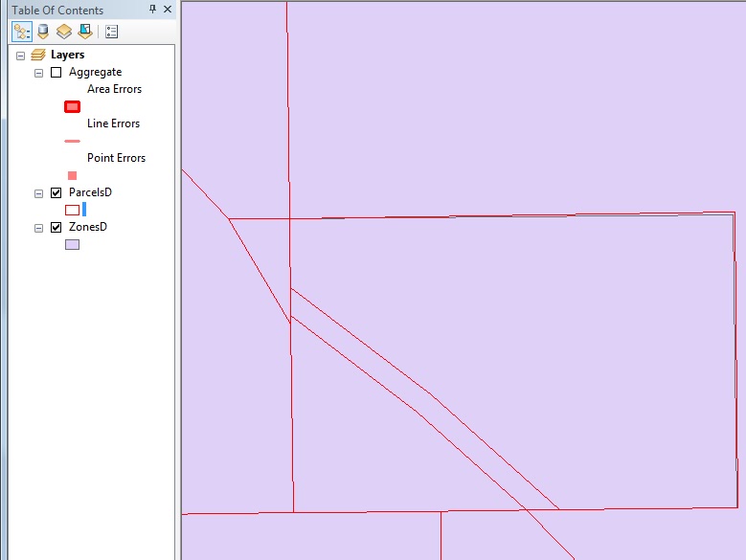Close the Table Of Contents panel
746x560 pixels.
pyautogui.click(x=168, y=9)
